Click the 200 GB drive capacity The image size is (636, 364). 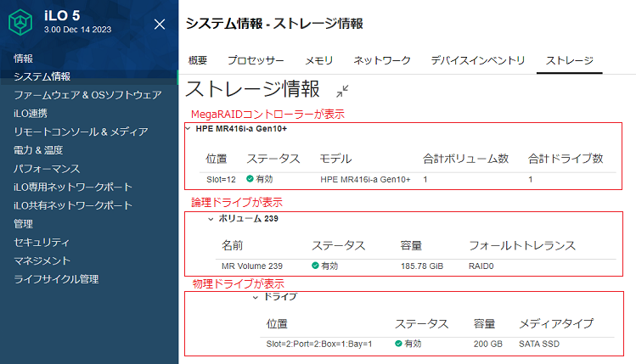coord(488,344)
